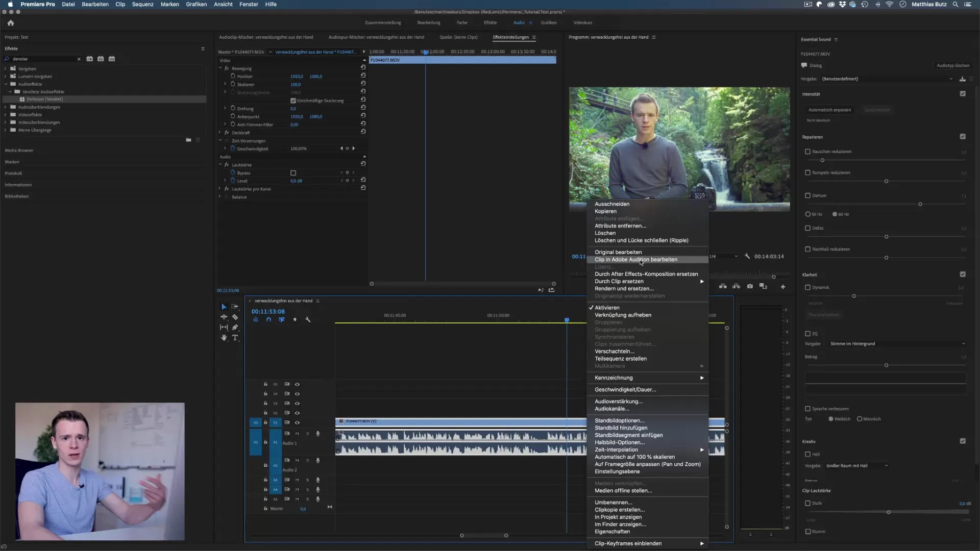Adjust Clip-Lautstärke Stufe slider
This screenshot has width=980, height=551.
[x=889, y=512]
